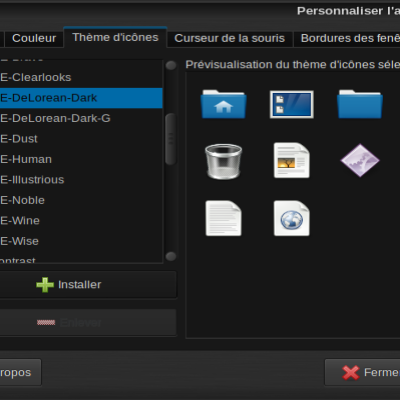Click the desktop preview icon

(292, 104)
